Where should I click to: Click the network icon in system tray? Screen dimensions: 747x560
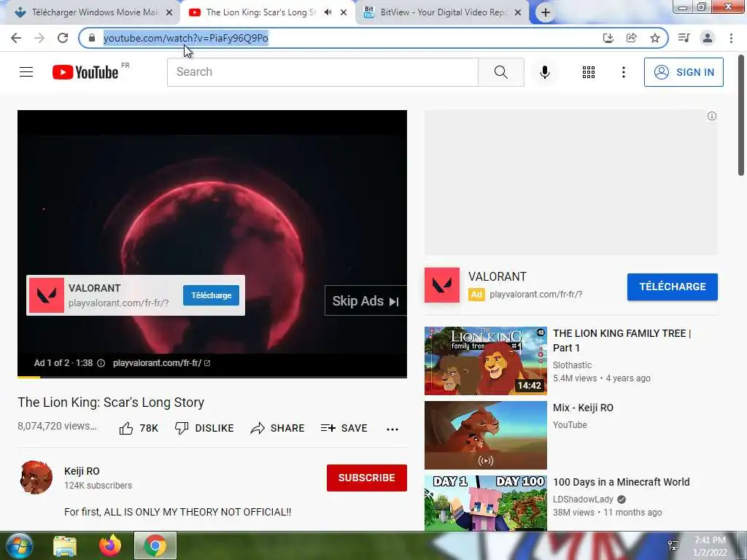(x=673, y=545)
